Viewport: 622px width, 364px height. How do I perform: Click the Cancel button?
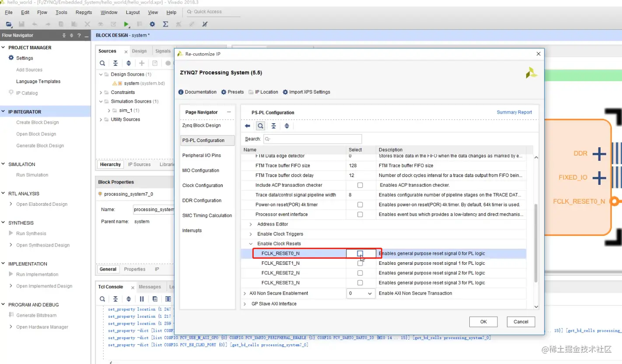(x=521, y=322)
